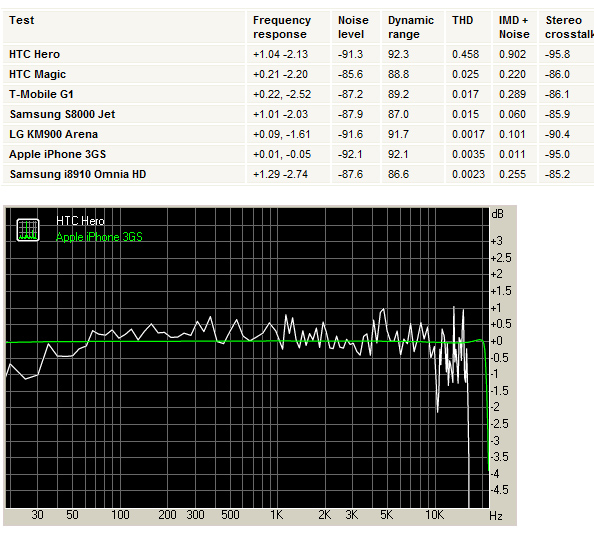Click the Dynamic range column header
Image resolution: width=594 pixels, height=537 pixels.
411,27
